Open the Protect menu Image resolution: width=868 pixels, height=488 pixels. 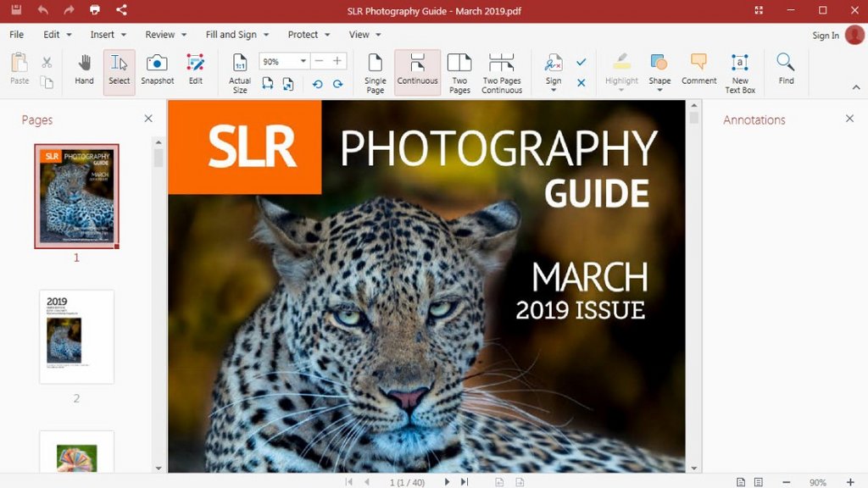click(309, 34)
